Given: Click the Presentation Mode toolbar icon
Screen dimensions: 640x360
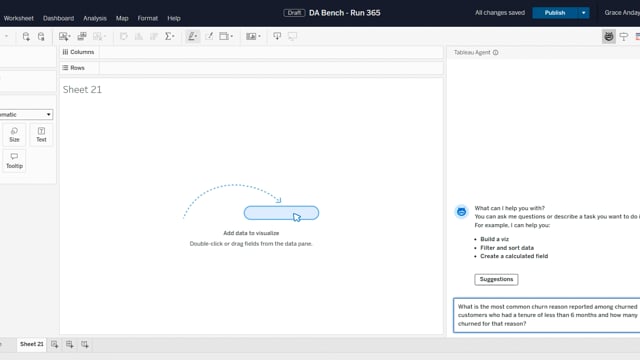Looking at the screenshot, I should coord(292,36).
